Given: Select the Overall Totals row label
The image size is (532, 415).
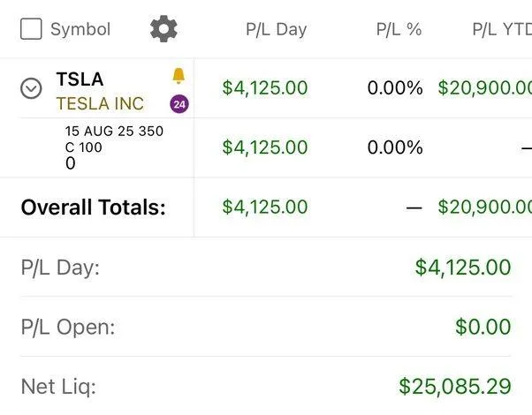Looking at the screenshot, I should click(94, 207).
